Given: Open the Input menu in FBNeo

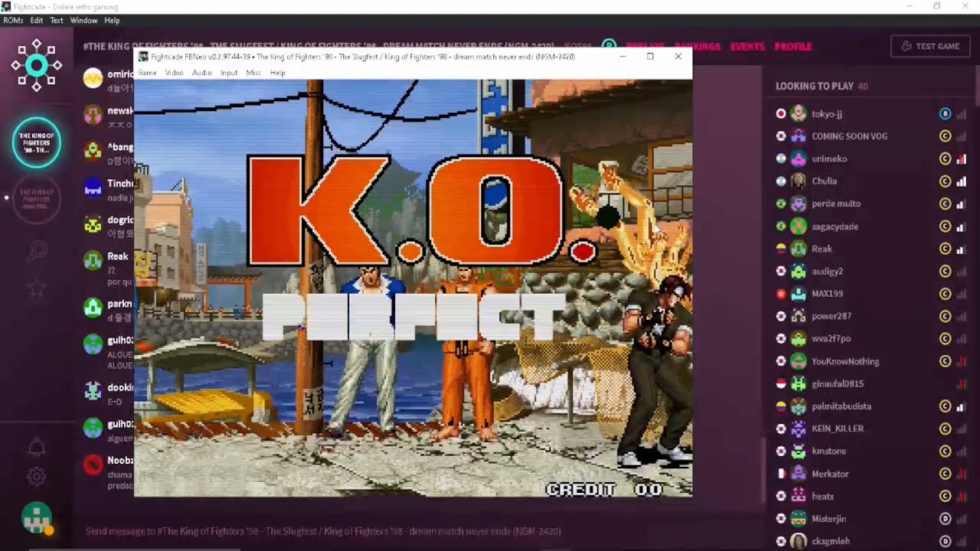Looking at the screenshot, I should coord(229,73).
